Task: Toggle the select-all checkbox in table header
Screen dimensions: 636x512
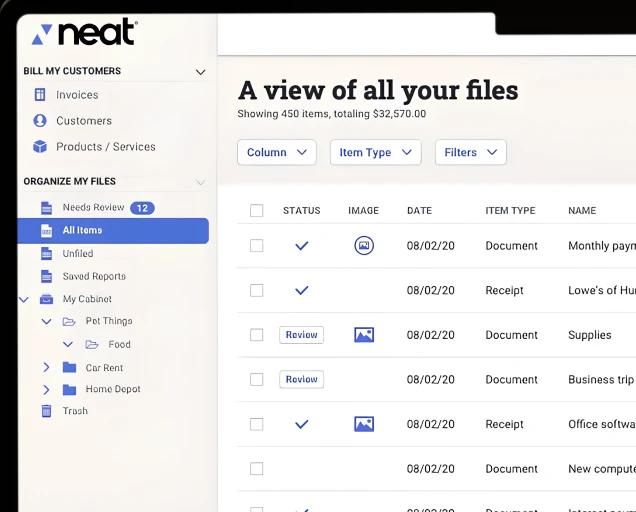Action: click(257, 211)
